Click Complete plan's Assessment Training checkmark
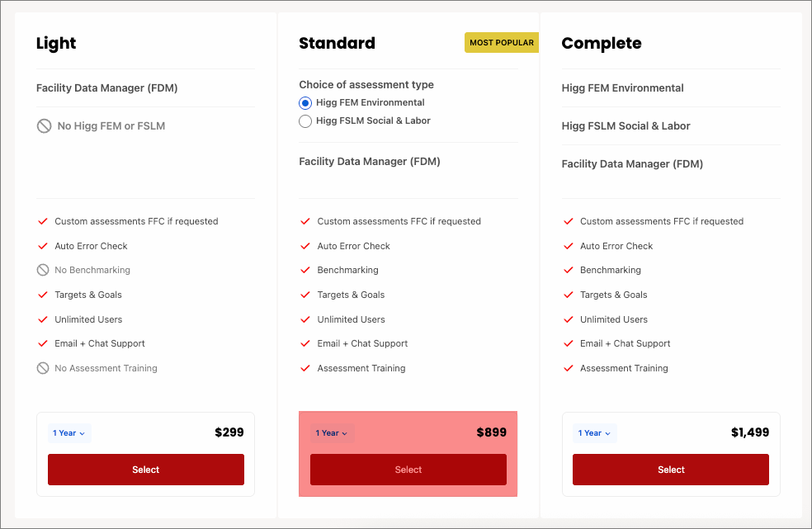Viewport: 812px width, 529px height. [x=568, y=368]
